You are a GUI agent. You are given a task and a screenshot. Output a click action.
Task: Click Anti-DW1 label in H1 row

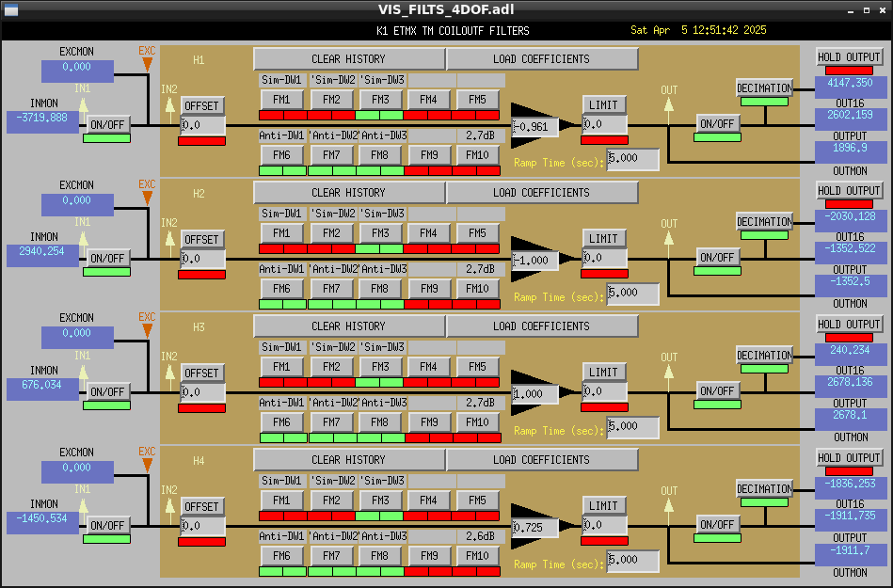pos(281,135)
